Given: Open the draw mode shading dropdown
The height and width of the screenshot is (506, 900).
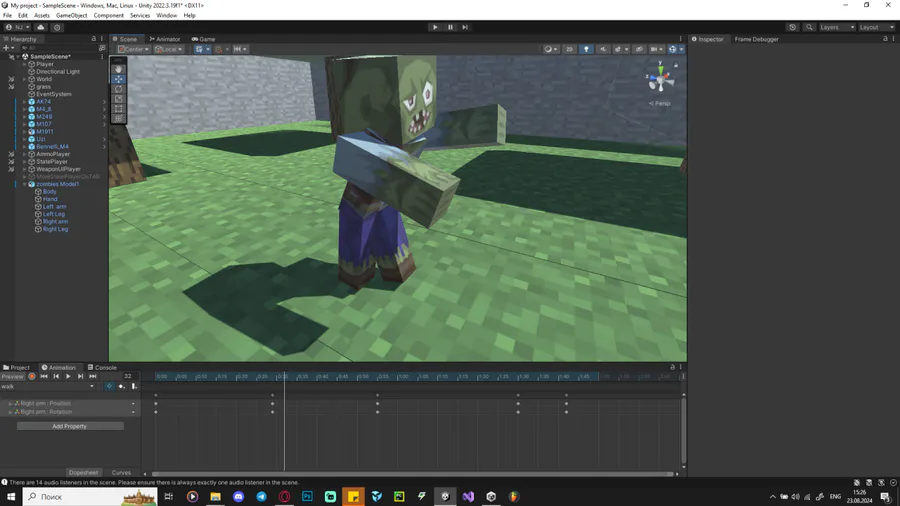Looking at the screenshot, I should pyautogui.click(x=551, y=49).
